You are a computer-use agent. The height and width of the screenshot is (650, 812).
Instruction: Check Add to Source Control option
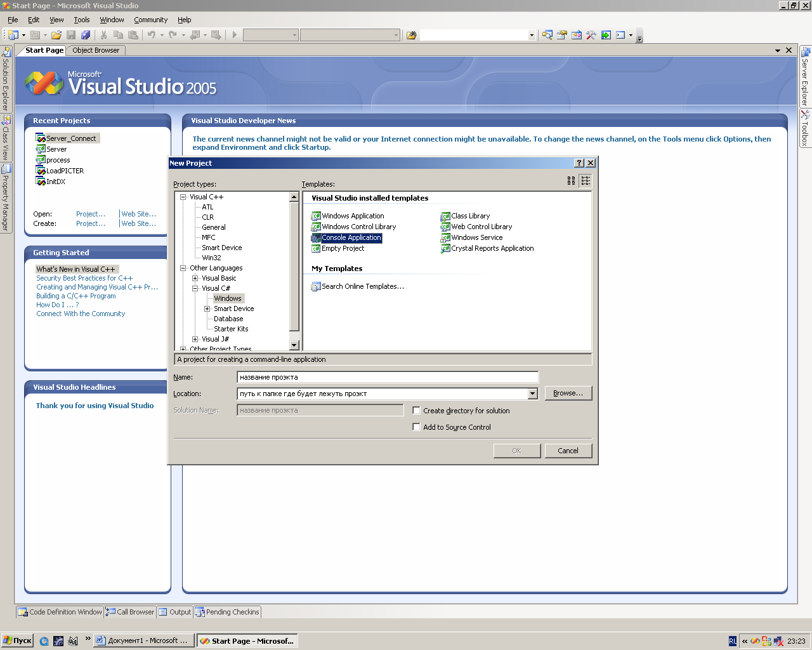click(x=417, y=427)
